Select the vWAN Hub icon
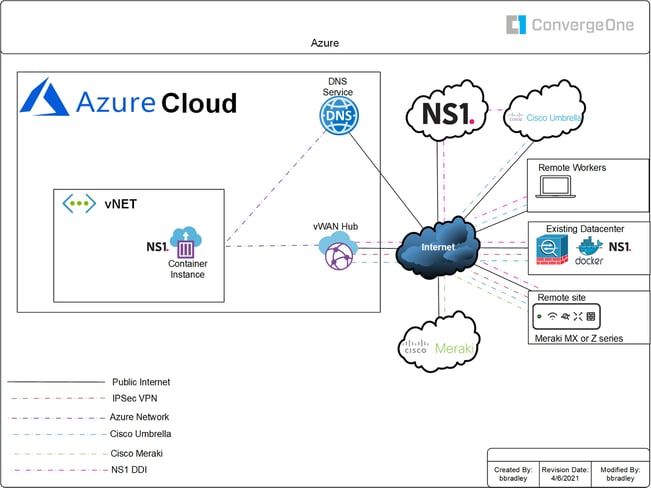Screen dimensions: 651x488 pyautogui.click(x=338, y=253)
